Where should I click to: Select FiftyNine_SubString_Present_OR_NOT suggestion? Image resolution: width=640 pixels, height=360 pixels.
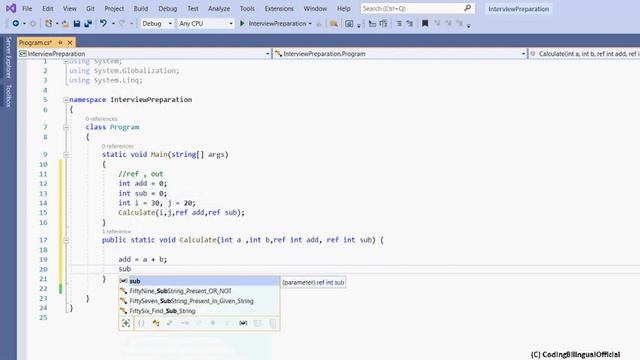tap(199, 291)
